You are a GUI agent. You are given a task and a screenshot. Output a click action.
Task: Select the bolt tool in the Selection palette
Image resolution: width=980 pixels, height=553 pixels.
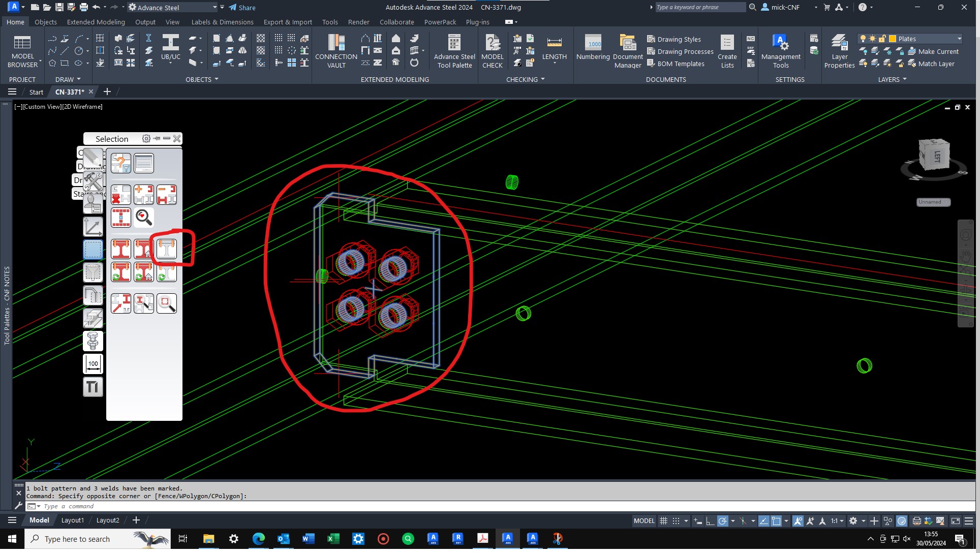93,341
